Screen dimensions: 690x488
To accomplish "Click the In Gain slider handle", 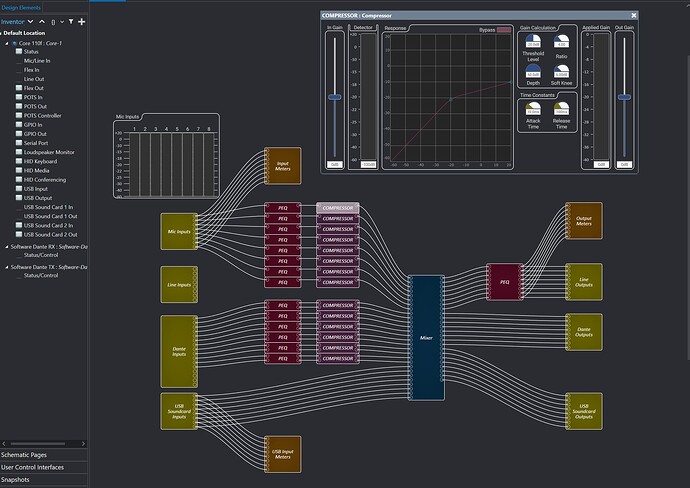I will point(335,97).
